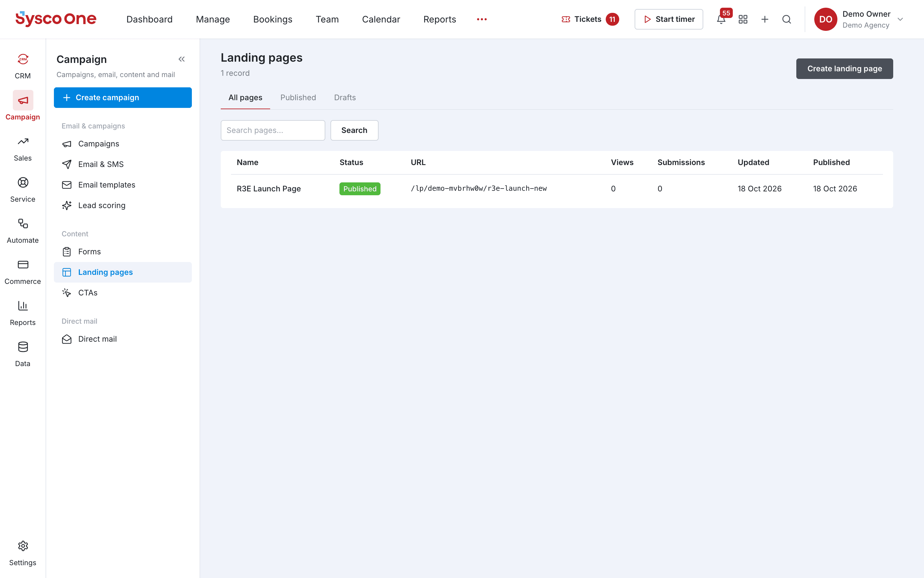Open more navigation items ellipsis

point(482,19)
